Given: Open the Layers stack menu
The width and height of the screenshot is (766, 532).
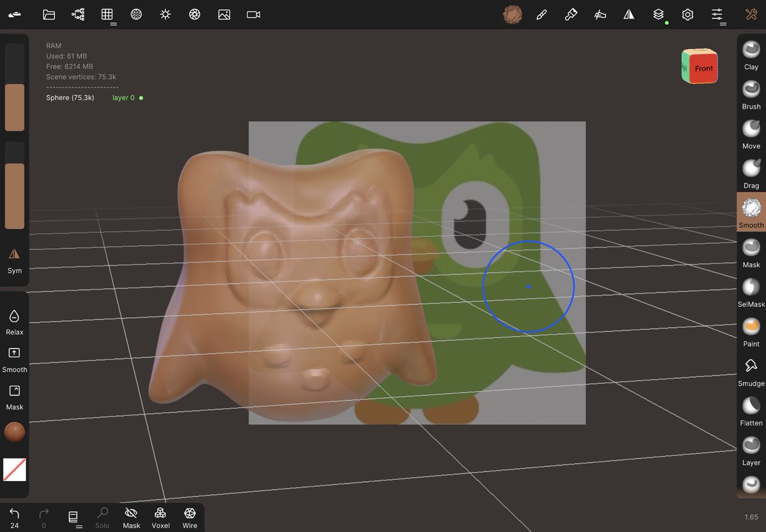Looking at the screenshot, I should click(x=659, y=15).
